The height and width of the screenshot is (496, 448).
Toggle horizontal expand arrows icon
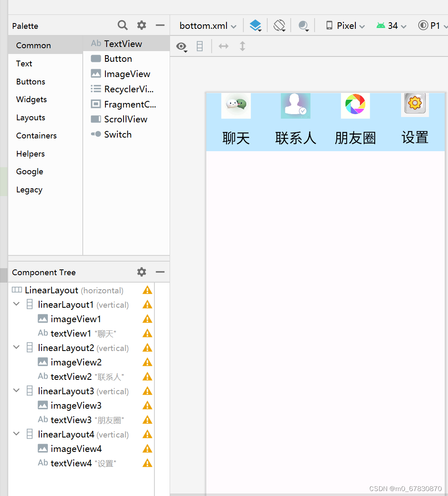click(x=224, y=46)
